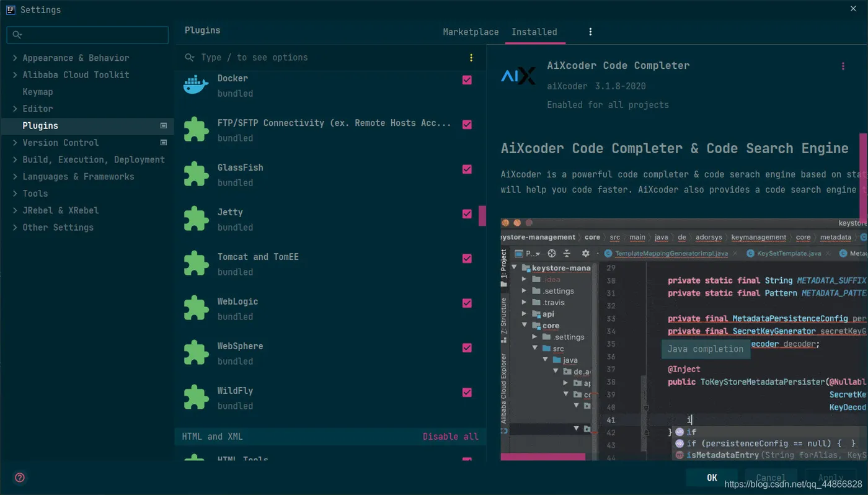This screenshot has height=495, width=868.
Task: Expand the Languages & Frameworks chevron
Action: 15,177
